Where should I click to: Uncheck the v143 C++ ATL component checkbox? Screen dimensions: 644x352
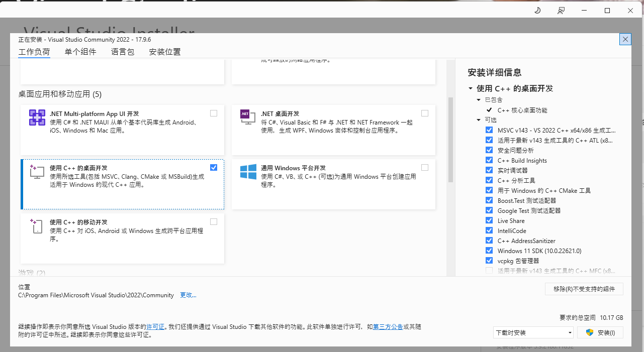tap(489, 140)
